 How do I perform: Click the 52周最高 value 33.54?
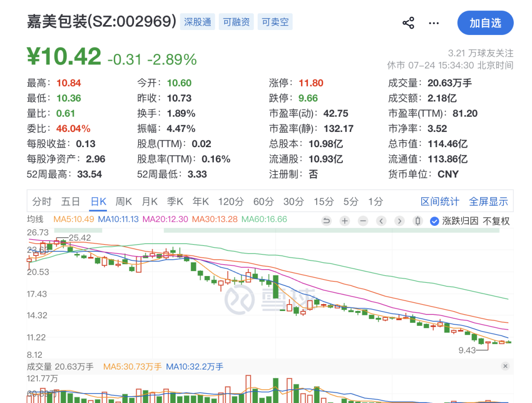coord(90,174)
